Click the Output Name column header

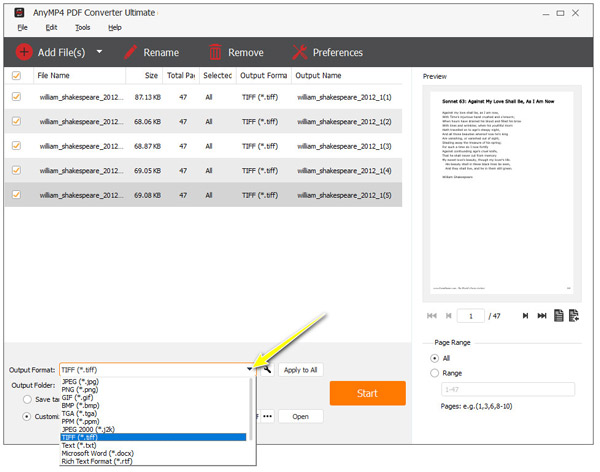click(347, 75)
